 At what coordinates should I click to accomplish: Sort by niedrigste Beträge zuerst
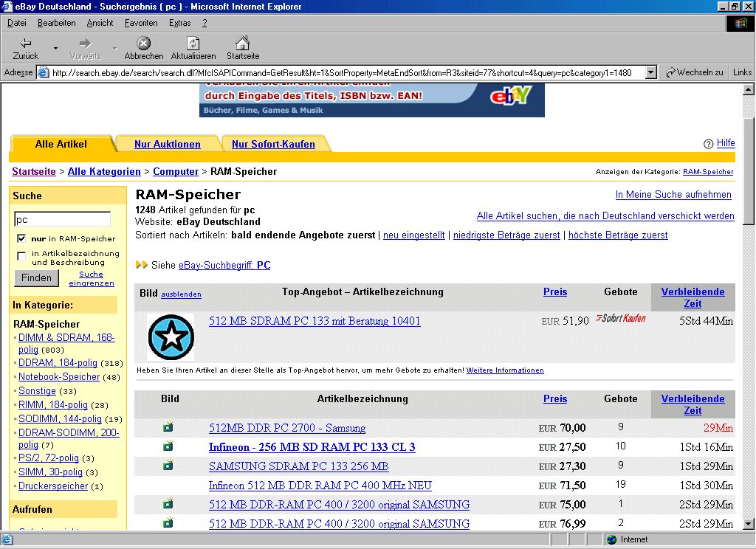(506, 235)
